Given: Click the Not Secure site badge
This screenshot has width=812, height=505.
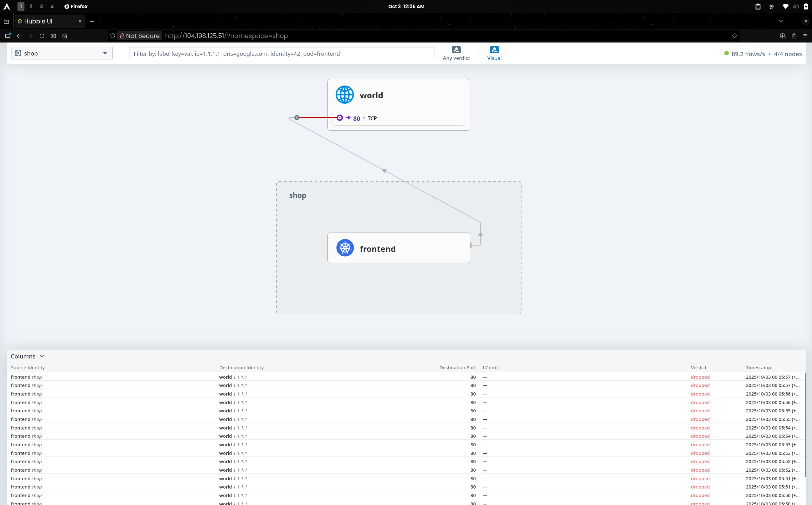Looking at the screenshot, I should (x=140, y=36).
